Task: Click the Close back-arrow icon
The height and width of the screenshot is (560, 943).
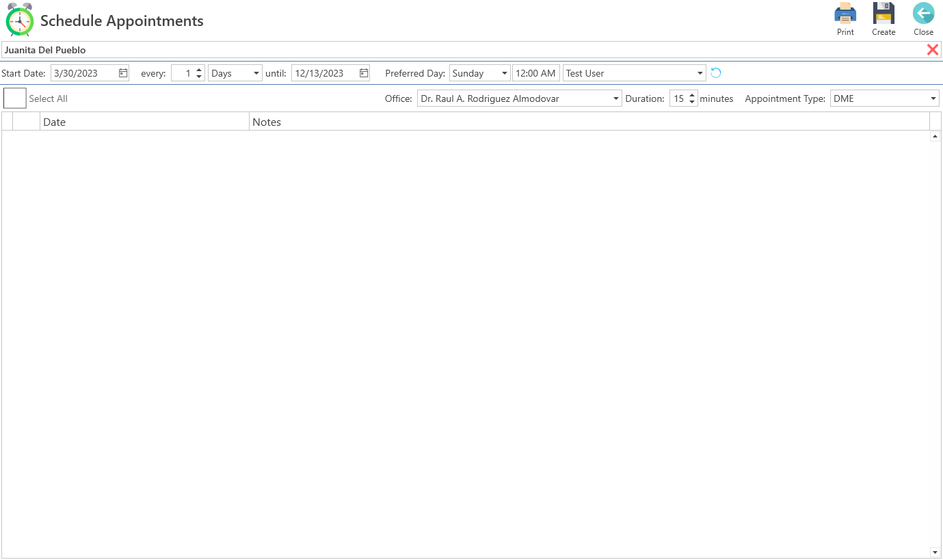Action: tap(923, 14)
